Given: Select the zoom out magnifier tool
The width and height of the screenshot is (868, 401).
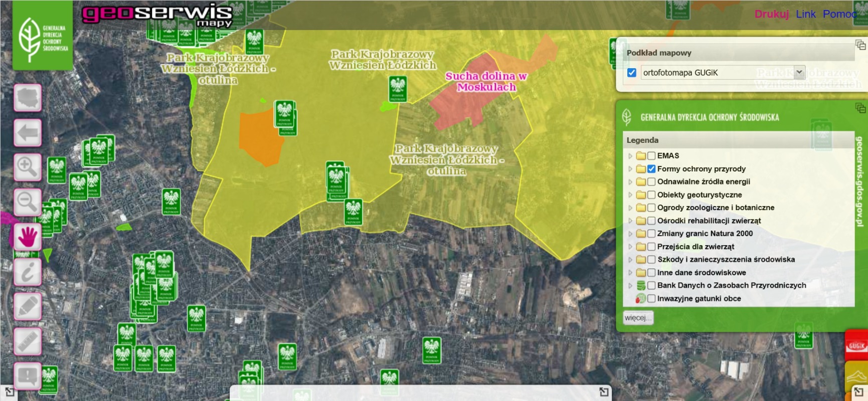Looking at the screenshot, I should click(x=28, y=202).
